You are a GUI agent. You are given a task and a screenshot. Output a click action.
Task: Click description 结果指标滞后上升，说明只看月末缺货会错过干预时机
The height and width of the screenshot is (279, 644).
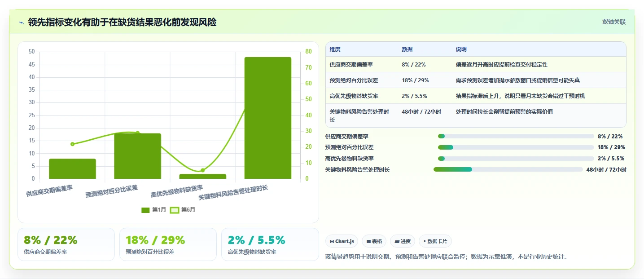[x=520, y=96]
